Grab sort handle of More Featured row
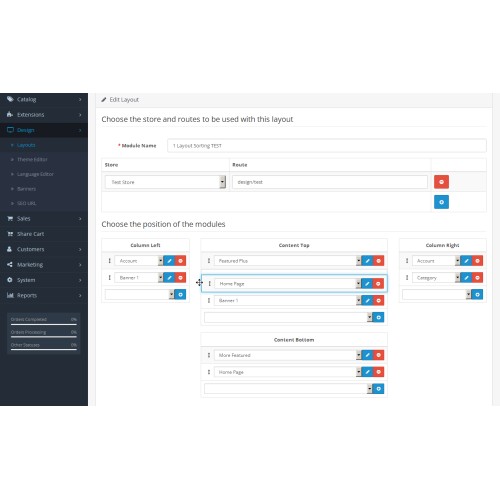Image resolution: width=500 pixels, height=500 pixels. pos(209,355)
